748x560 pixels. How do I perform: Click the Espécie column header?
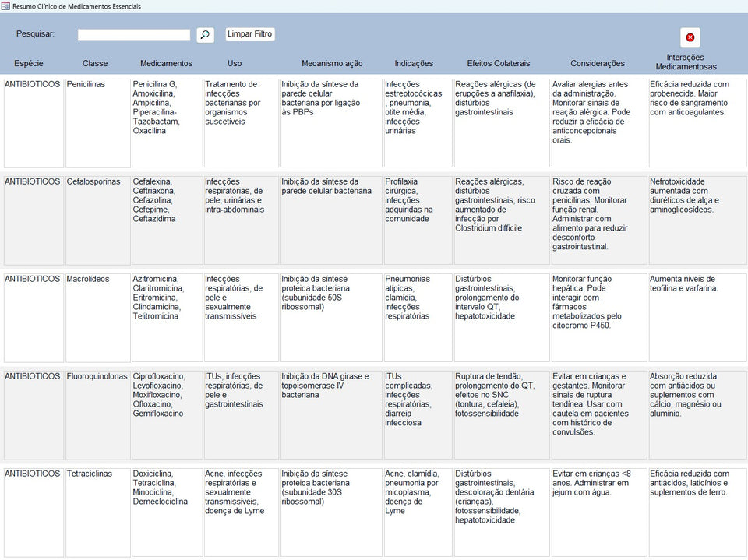point(29,64)
